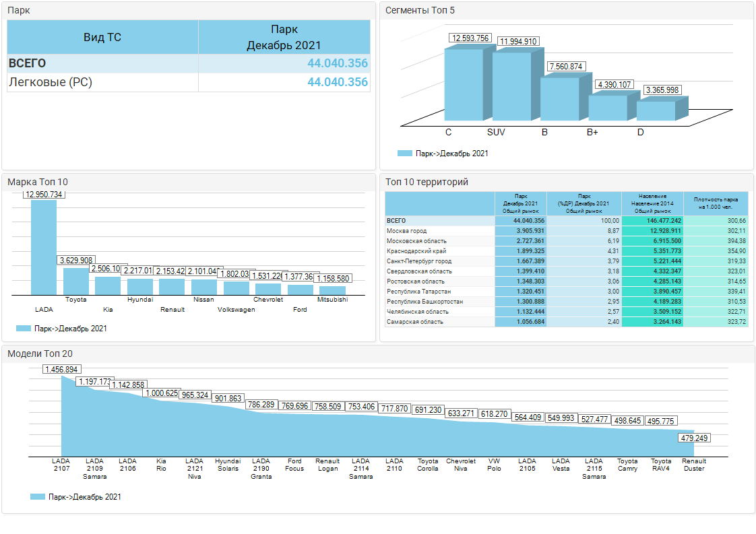Screen dimensions: 756x534
Task: Click the 1.456.894 label for LADA 2107
Action: 61,369
